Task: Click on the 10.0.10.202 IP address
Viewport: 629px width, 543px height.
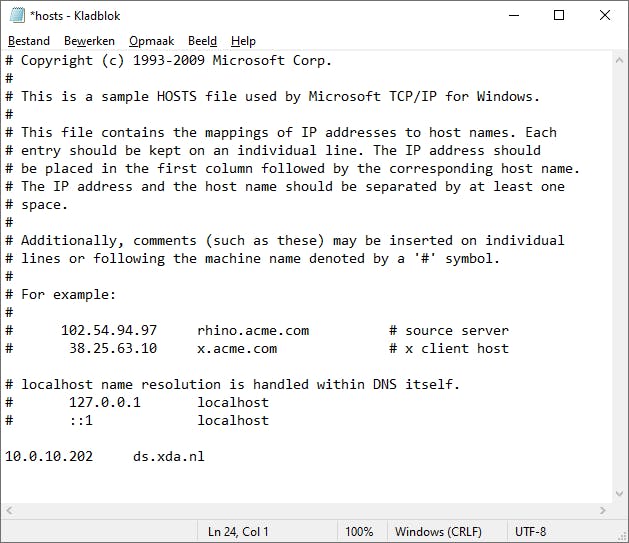Action: pos(49,457)
